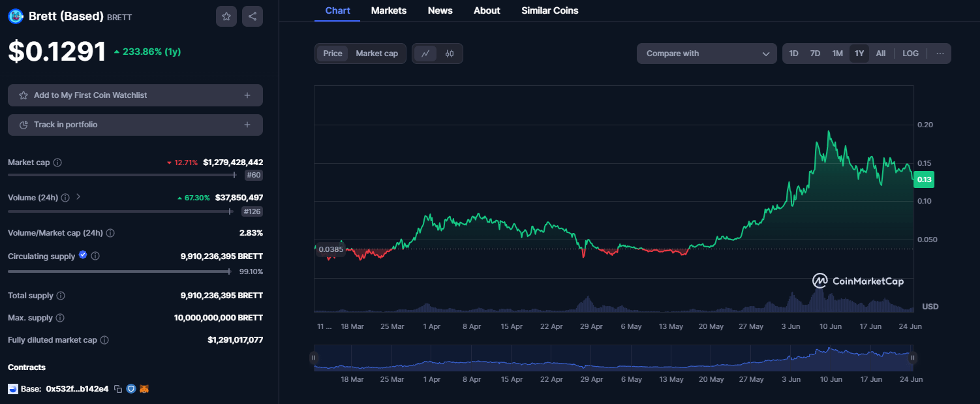
Task: Click the MetaMask fox icon
Action: (144, 389)
